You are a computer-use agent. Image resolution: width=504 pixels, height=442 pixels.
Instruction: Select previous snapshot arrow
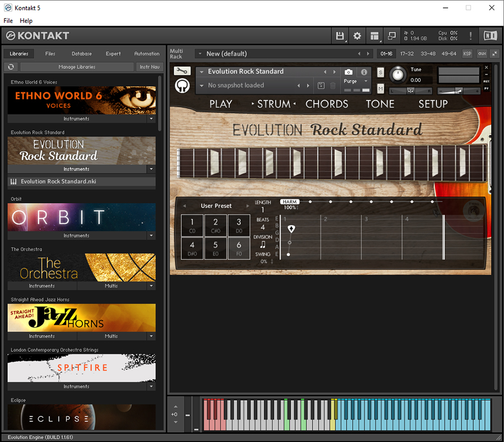click(298, 86)
